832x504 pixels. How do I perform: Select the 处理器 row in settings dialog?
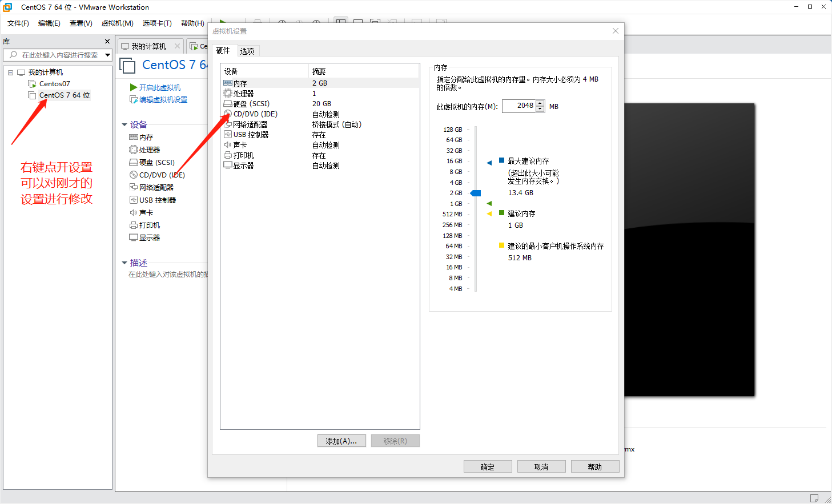click(320, 94)
